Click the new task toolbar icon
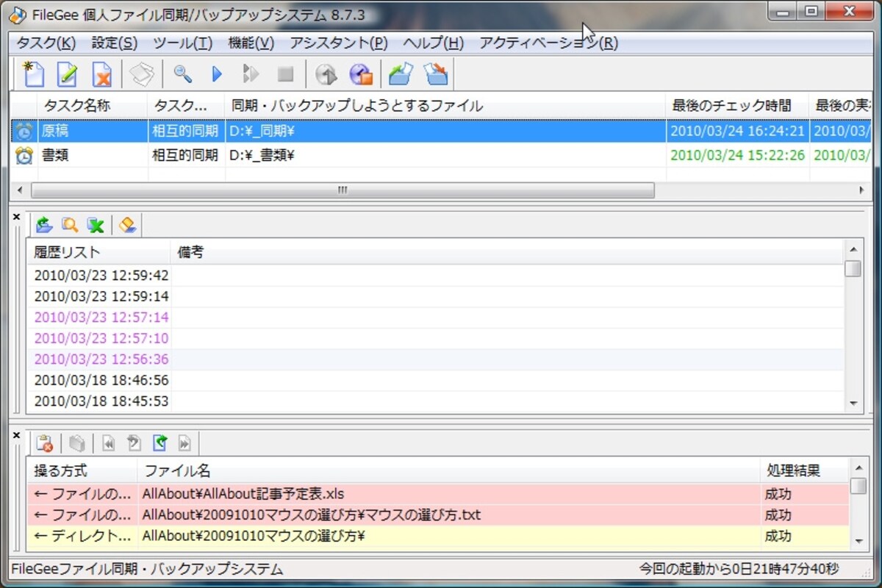 (x=33, y=74)
